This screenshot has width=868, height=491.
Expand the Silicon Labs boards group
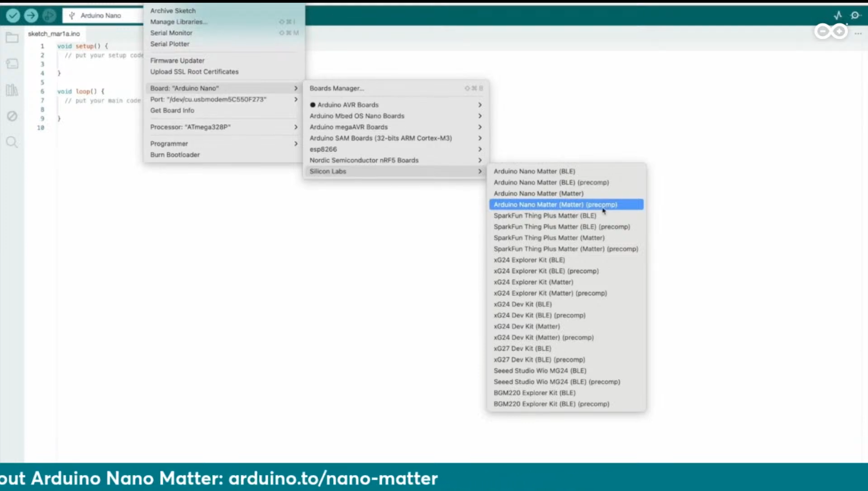396,171
